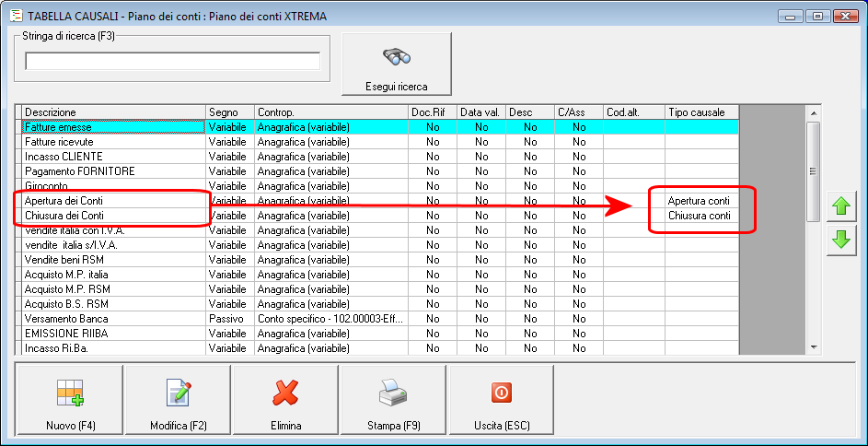The image size is (868, 446).
Task: Maximize the TABELLA CAUSALI window
Action: 817,17
